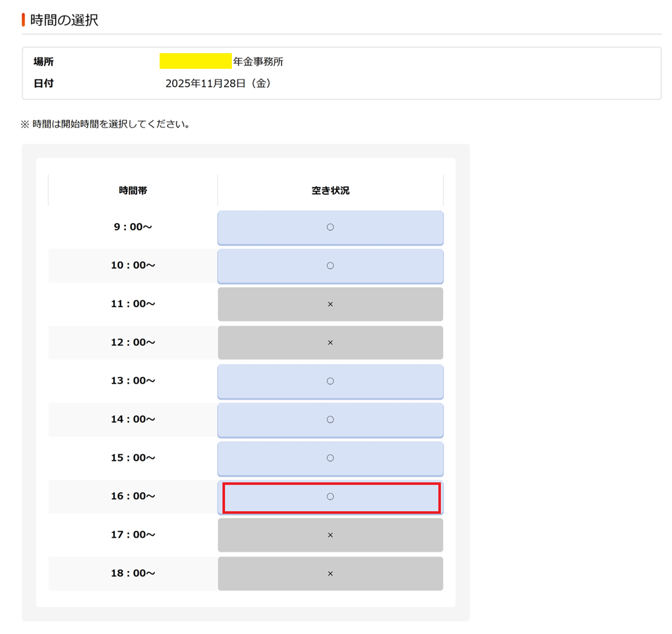The image size is (672, 634).
Task: Click the 年金事務所 location text
Action: pos(258,62)
